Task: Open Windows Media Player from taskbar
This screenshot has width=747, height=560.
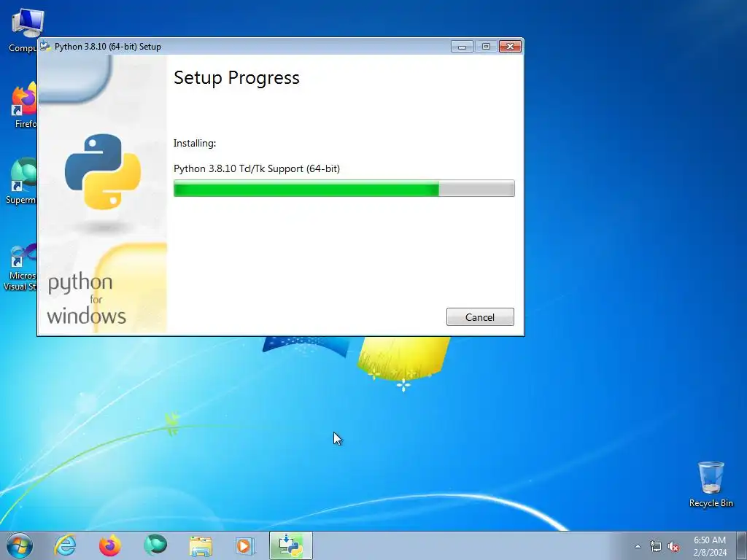Action: 245,545
